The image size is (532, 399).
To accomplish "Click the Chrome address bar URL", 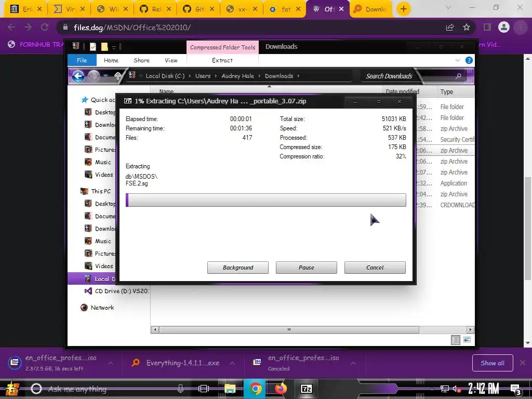I will (132, 28).
